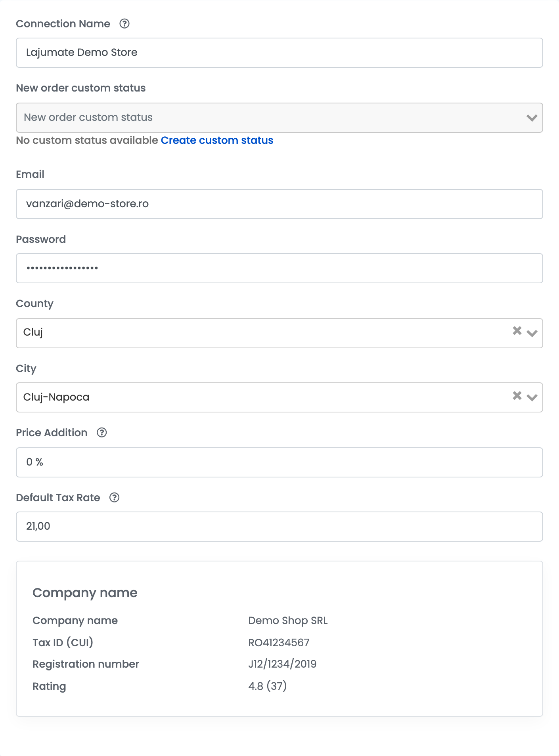Image resolution: width=559 pixels, height=756 pixels.
Task: Focus the Password input field
Action: point(279,268)
